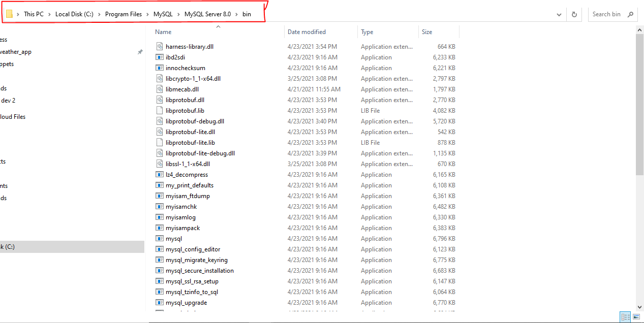The height and width of the screenshot is (323, 644).
Task: Click the pin icon next to weather_app
Action: point(140,52)
